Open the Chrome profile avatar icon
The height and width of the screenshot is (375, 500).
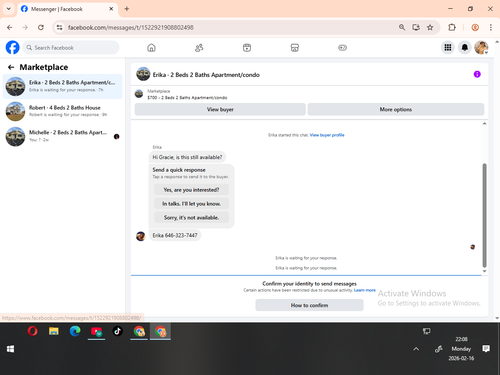pos(475,27)
